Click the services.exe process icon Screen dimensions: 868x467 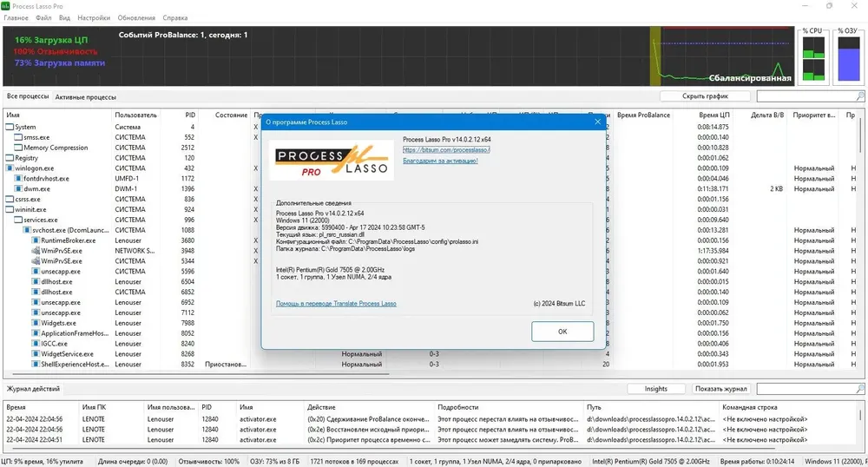[18, 220]
